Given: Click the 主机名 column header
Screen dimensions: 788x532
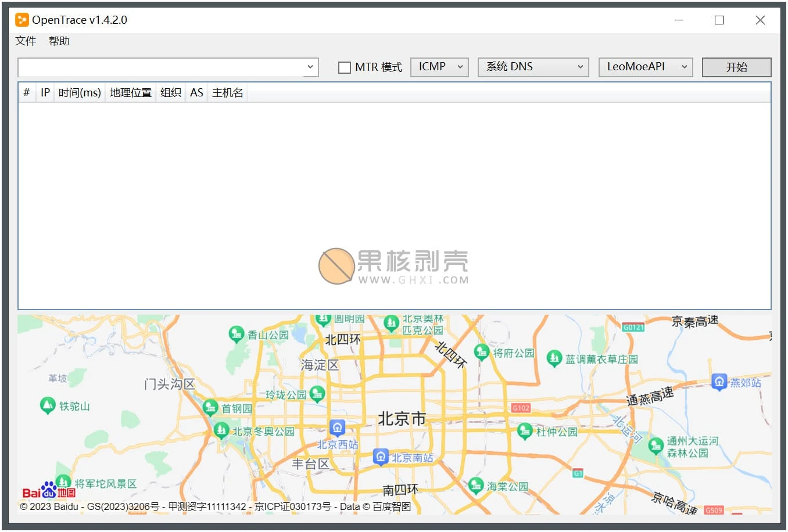Looking at the screenshot, I should [x=228, y=92].
